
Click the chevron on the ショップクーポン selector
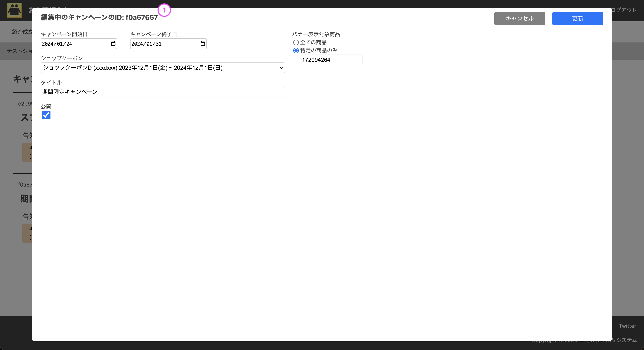(281, 68)
